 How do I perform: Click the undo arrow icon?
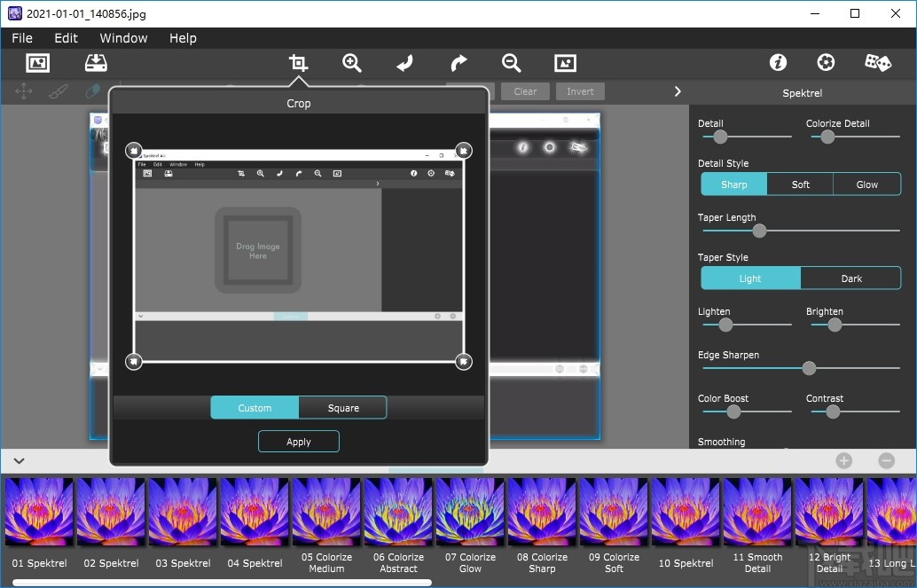tap(404, 63)
